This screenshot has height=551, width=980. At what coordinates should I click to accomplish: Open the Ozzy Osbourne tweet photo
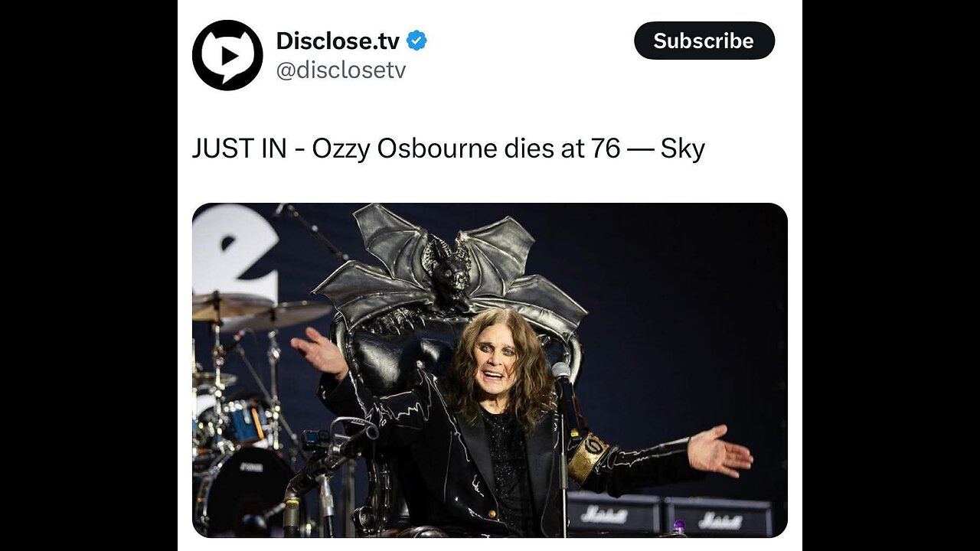[x=489, y=370]
